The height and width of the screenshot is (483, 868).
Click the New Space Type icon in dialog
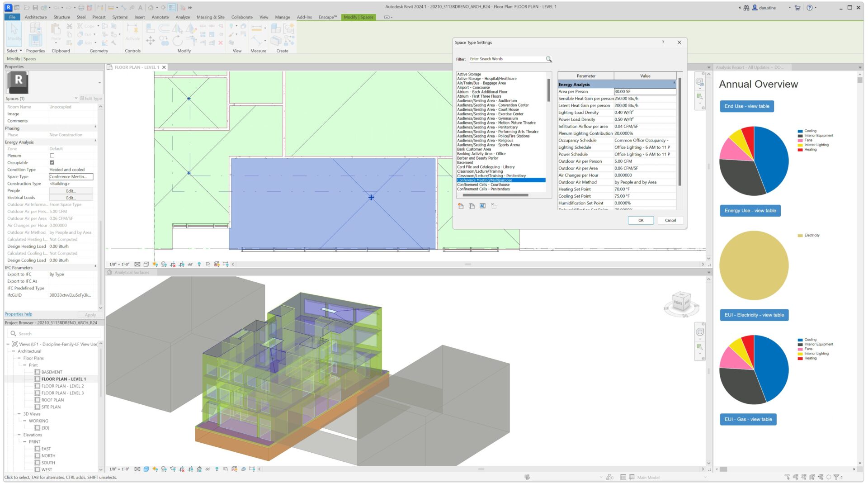click(461, 206)
